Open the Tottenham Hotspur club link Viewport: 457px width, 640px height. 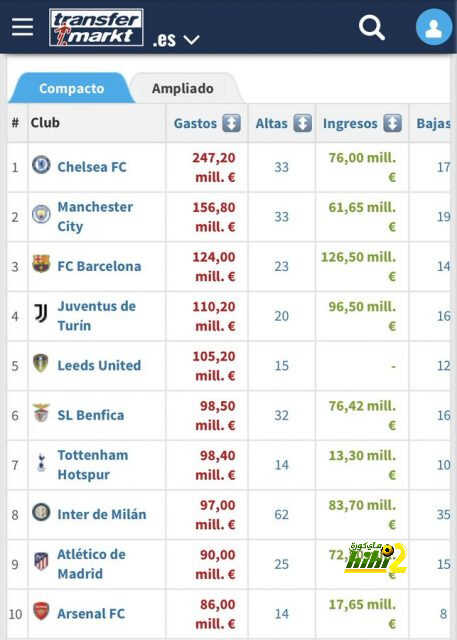click(x=93, y=465)
